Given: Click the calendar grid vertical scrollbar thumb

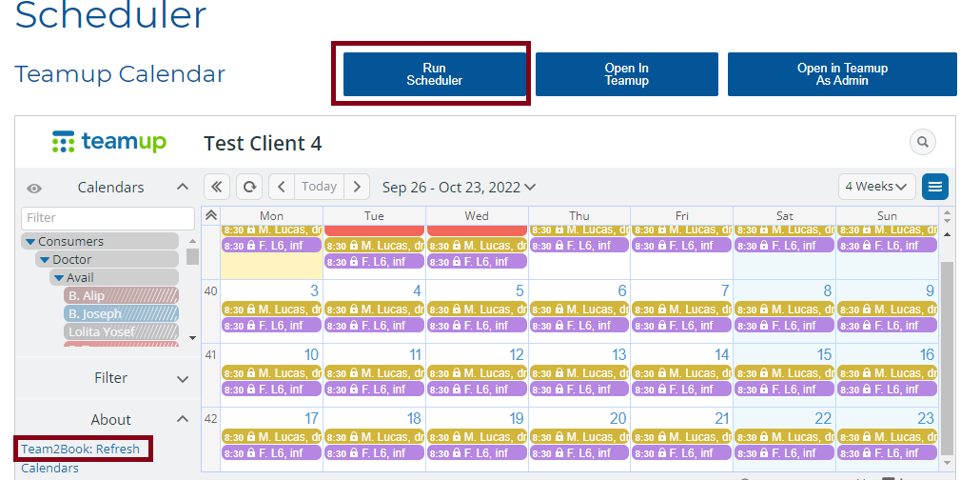Looking at the screenshot, I should pyautogui.click(x=948, y=359).
